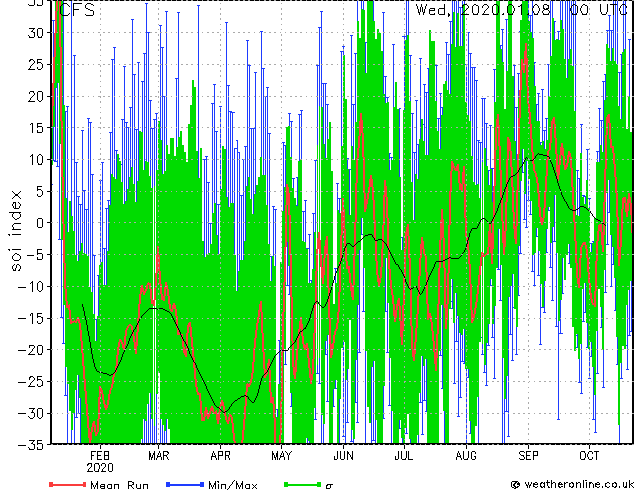634x490 pixels.
Task: Click the 'Mean Run' legend text
Action: pyautogui.click(x=119, y=485)
